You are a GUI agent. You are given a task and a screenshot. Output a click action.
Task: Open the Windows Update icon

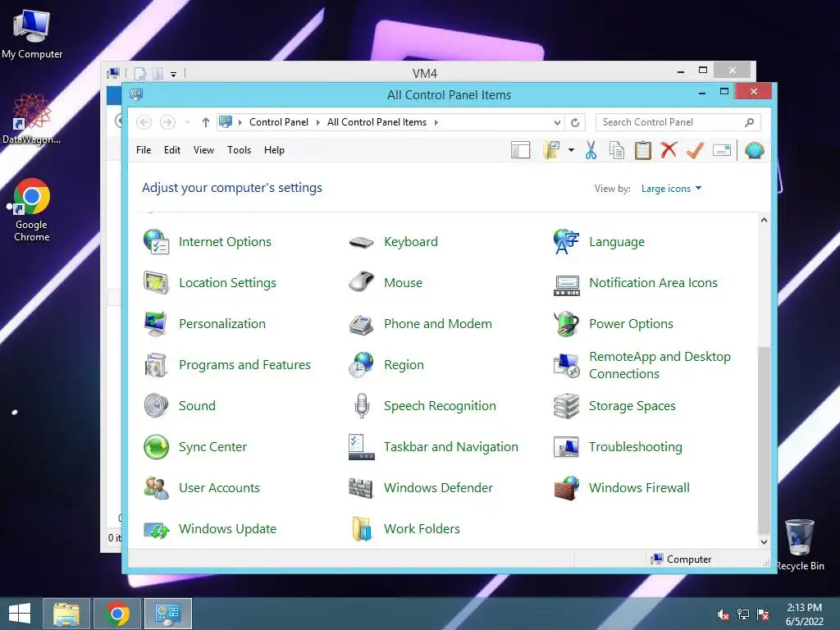click(x=156, y=530)
